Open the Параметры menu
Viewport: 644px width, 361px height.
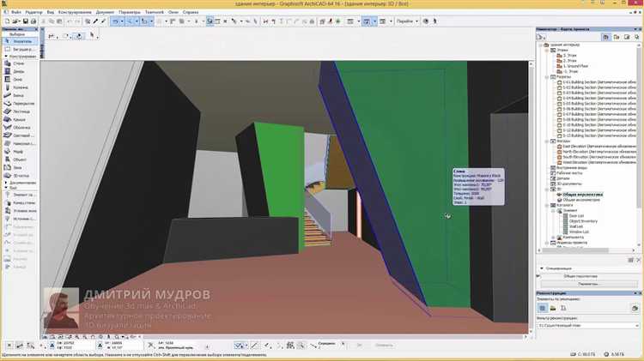(x=130, y=12)
